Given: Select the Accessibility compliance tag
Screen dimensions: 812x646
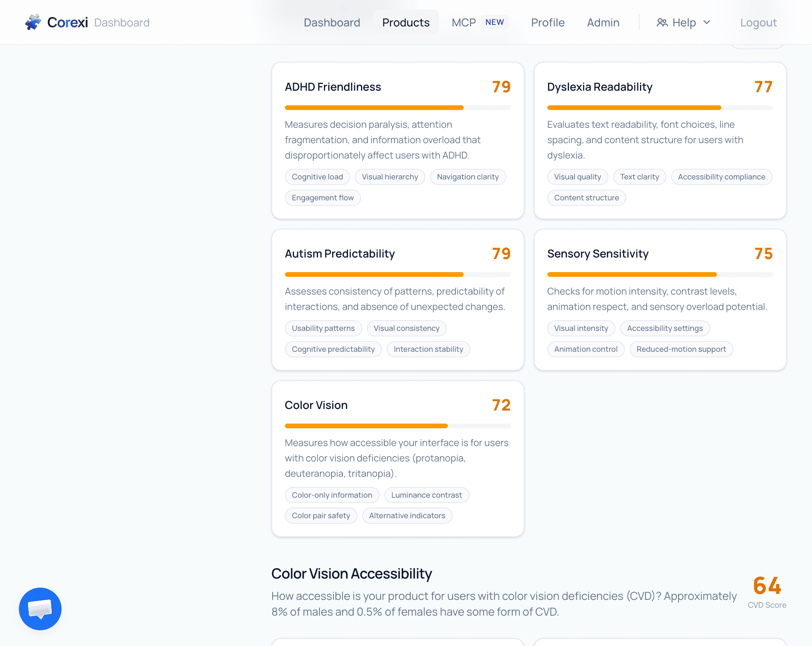Looking at the screenshot, I should [x=721, y=177].
